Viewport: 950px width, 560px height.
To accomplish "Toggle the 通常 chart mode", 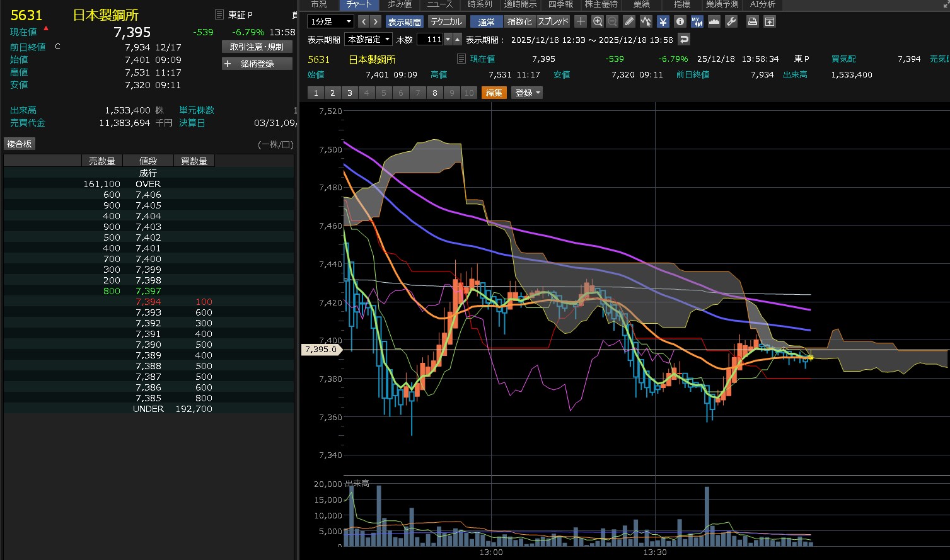I will point(487,21).
